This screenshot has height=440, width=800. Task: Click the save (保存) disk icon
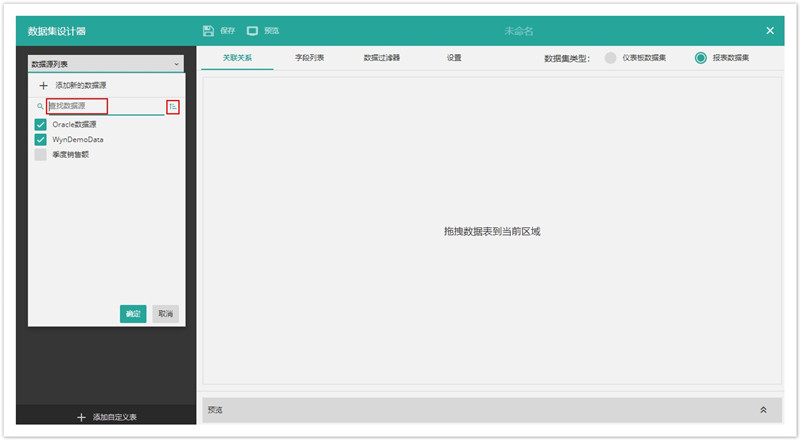(208, 31)
